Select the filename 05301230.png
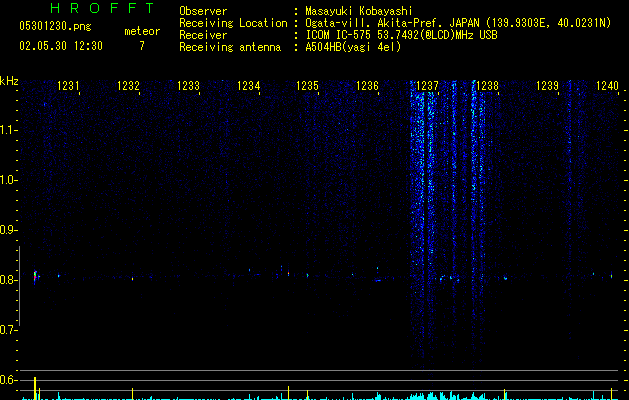 tap(55, 26)
